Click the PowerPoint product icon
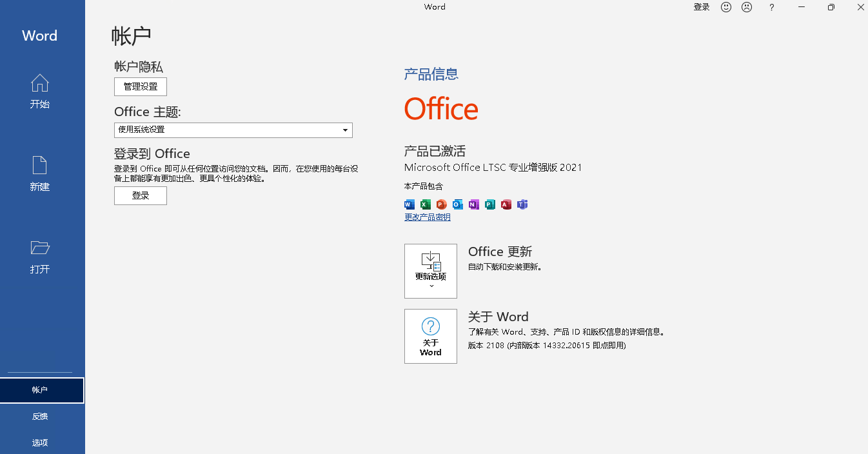The width and height of the screenshot is (868, 454). tap(442, 204)
